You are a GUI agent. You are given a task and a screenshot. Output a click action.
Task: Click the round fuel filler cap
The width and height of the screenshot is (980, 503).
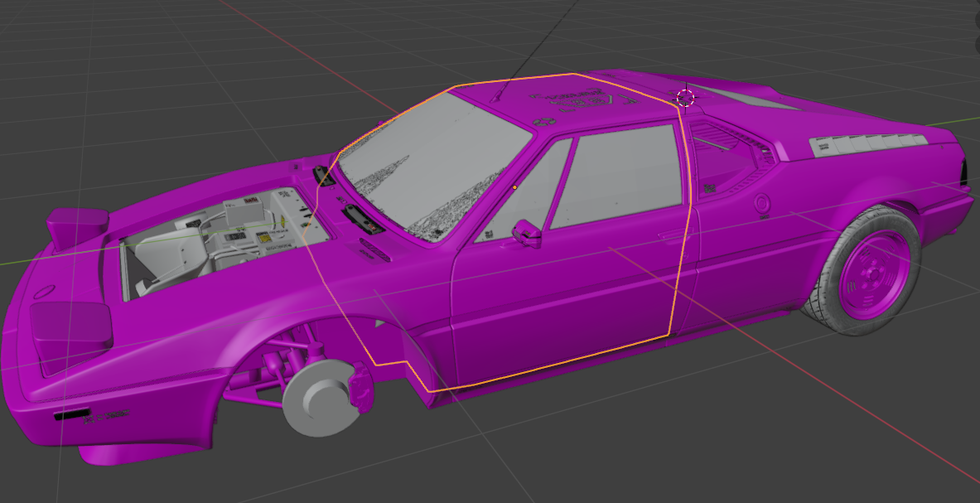coord(762,203)
